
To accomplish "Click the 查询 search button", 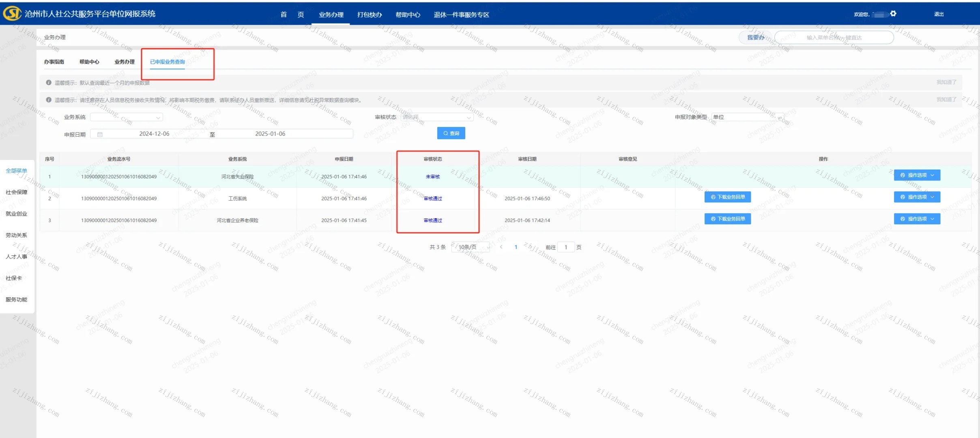I will tap(451, 133).
